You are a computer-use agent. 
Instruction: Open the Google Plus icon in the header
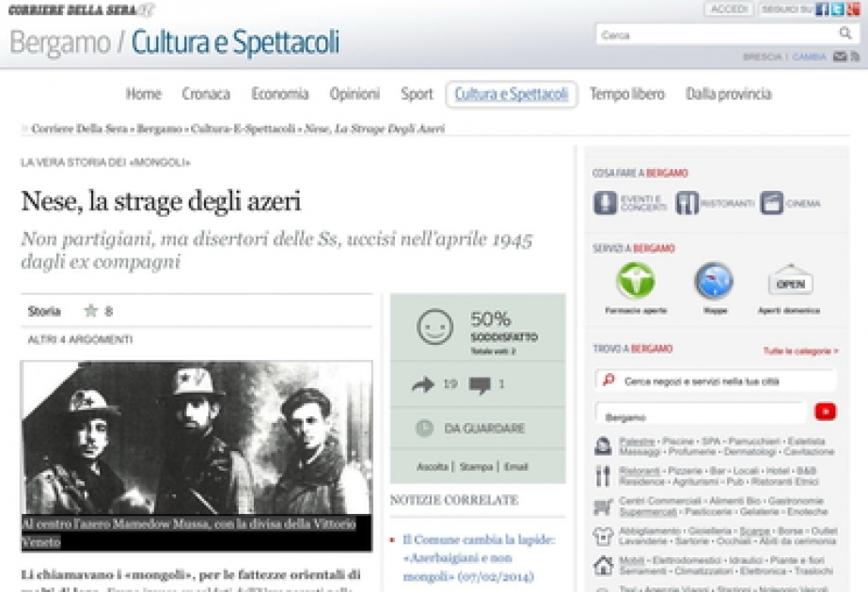[853, 9]
